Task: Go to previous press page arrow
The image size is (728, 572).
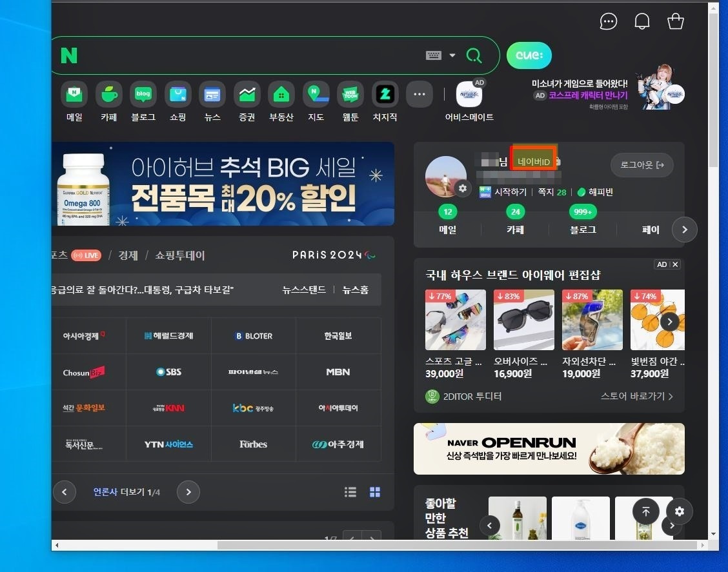Action: click(x=65, y=492)
